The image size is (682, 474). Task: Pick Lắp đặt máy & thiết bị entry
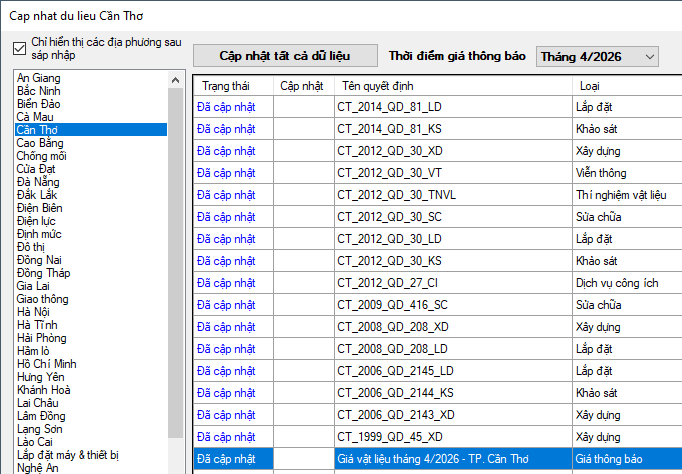[x=67, y=455]
